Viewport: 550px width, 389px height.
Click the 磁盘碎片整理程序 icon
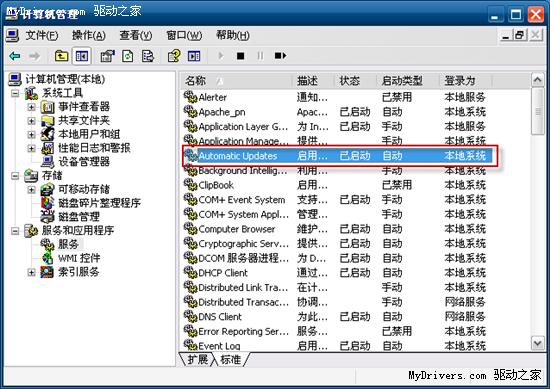tap(47, 203)
